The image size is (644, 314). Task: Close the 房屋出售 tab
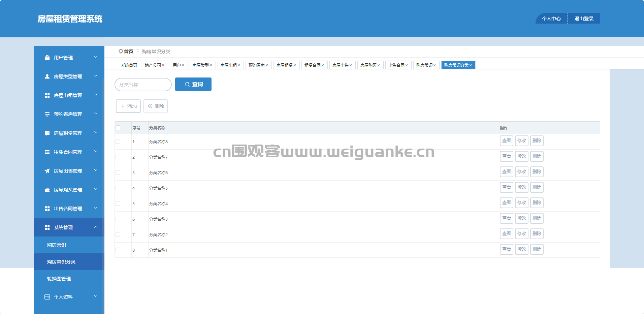(351, 65)
